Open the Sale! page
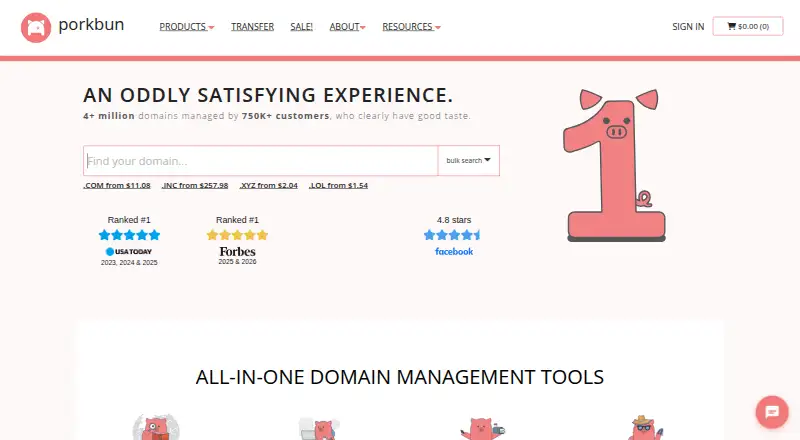This screenshot has height=440, width=800. 302,27
